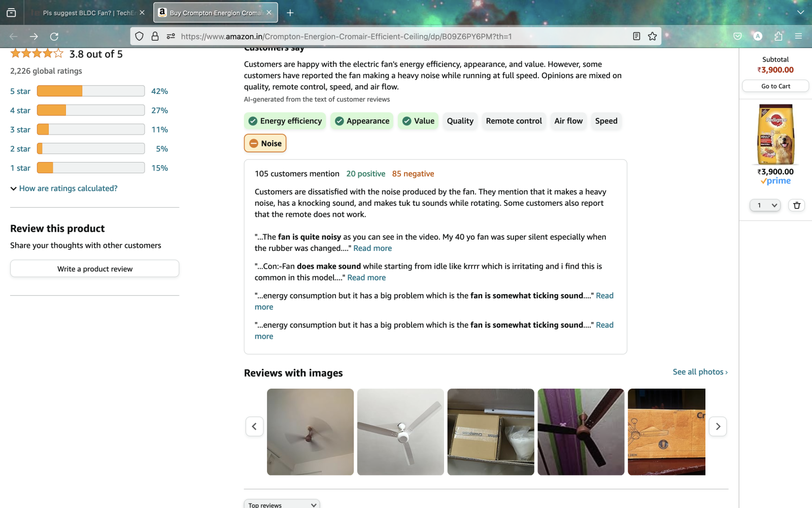This screenshot has height=508, width=812.
Task: Switch to Buy Crompton Energion tab
Action: pyautogui.click(x=216, y=13)
